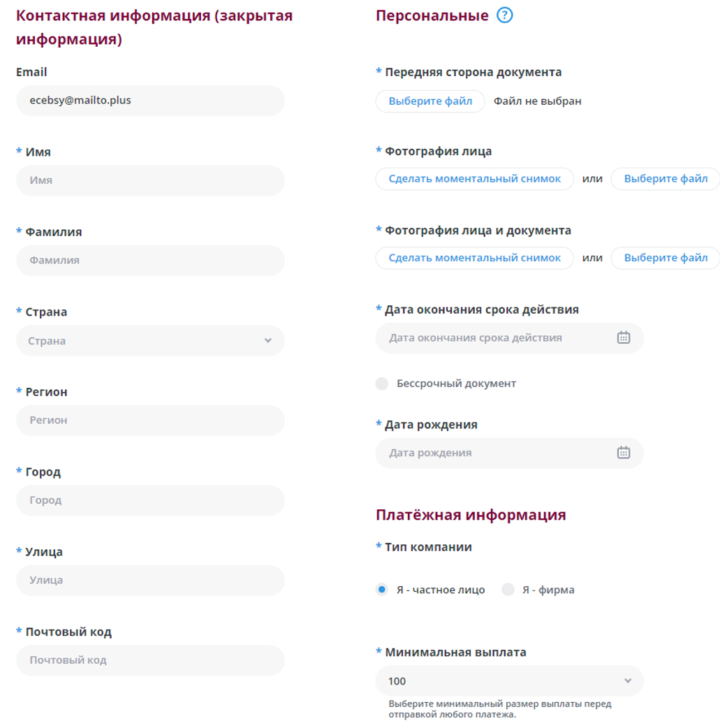Click into the Дата рождения date field
The width and height of the screenshot is (720, 728).
(x=509, y=453)
